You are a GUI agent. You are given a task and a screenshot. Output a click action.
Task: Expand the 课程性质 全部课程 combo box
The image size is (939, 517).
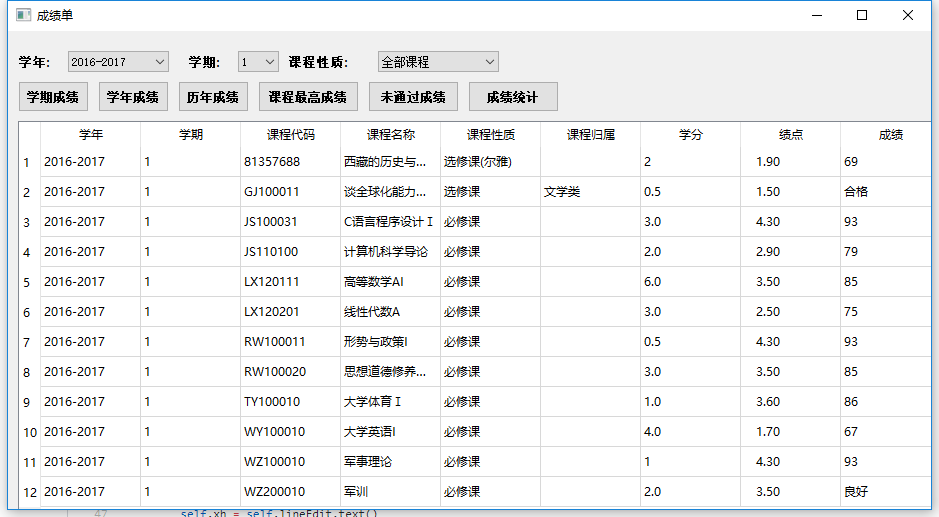coord(438,62)
